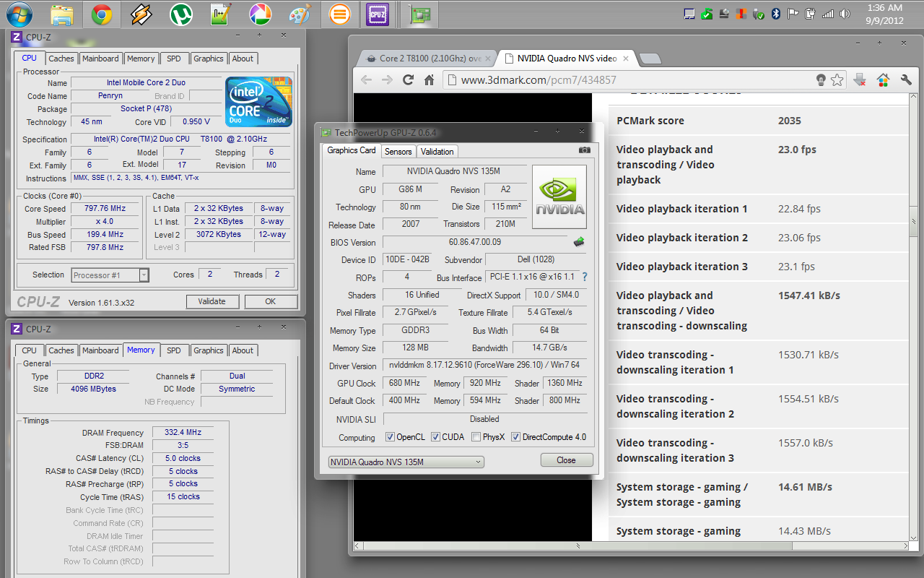Click the Core Speed 797.76 MHz value

(105, 208)
